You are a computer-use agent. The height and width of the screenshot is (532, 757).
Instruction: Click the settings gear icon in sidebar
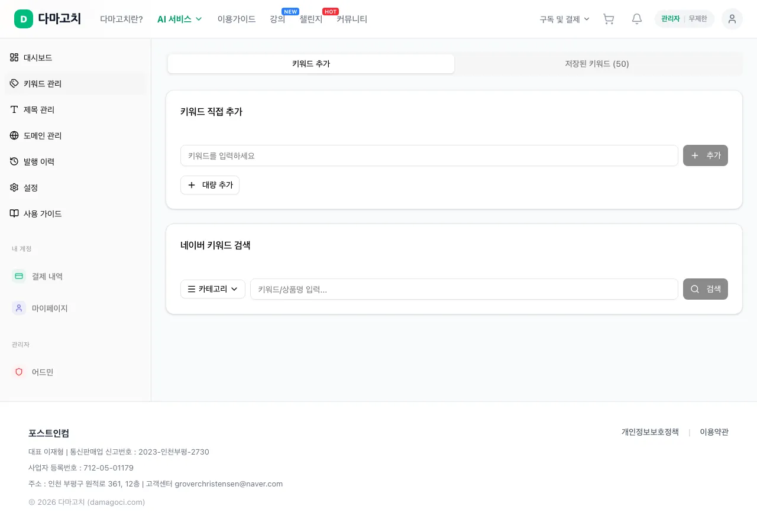click(x=14, y=187)
